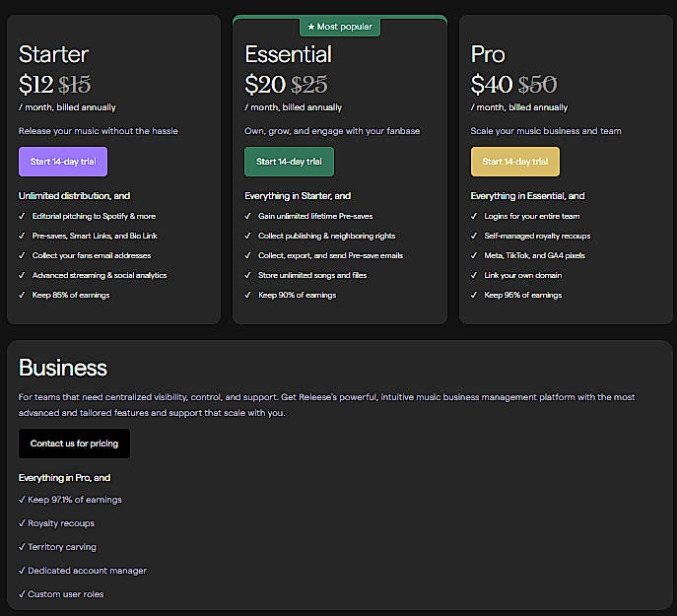Click the crossed-out $25 price

309,85
